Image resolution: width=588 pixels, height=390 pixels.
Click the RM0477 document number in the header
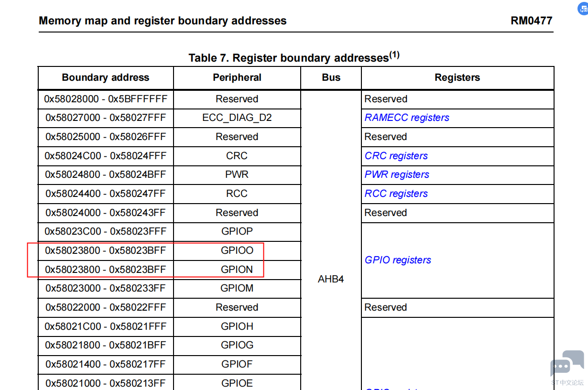pos(531,21)
